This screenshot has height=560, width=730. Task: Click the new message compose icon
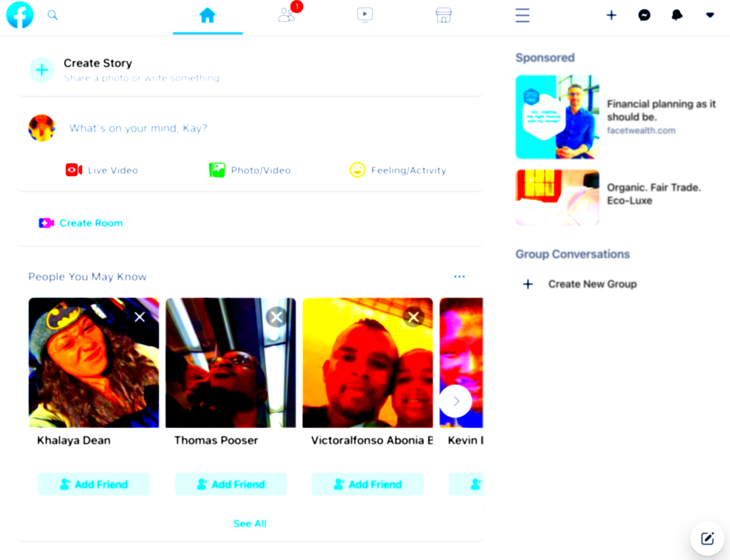pos(707,538)
